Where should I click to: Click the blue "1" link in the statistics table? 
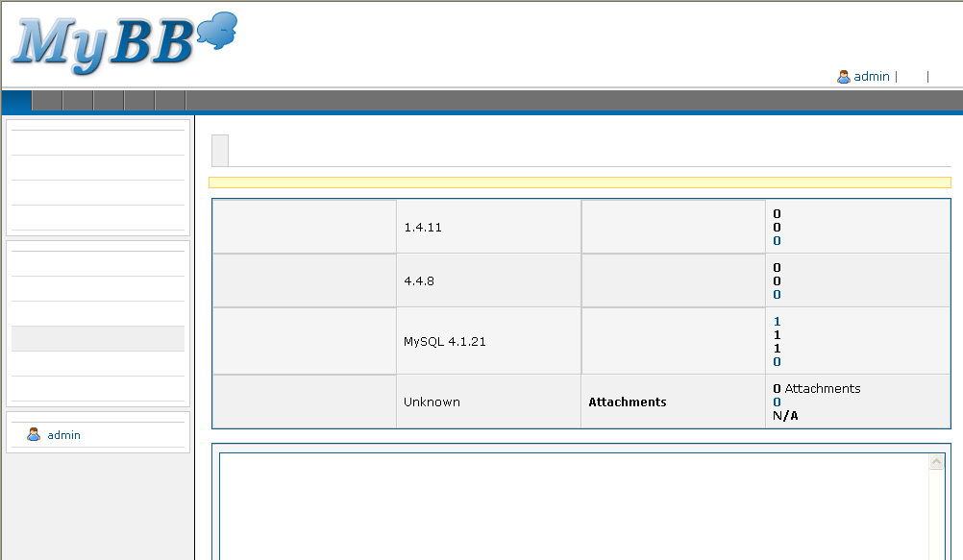(x=777, y=322)
